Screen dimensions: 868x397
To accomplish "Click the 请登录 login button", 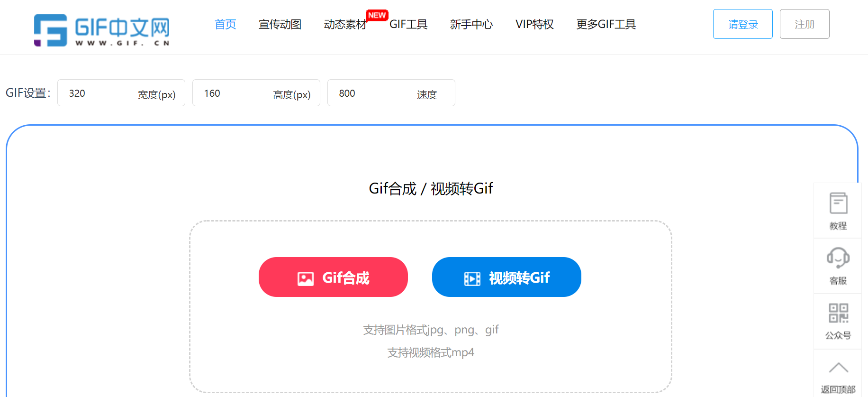I will (743, 24).
